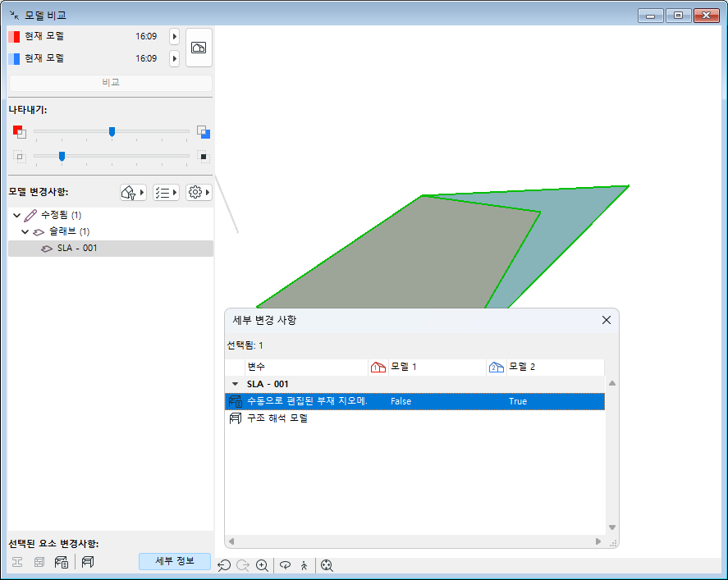Click red model 1 display icon
728x580 pixels.
click(20, 132)
